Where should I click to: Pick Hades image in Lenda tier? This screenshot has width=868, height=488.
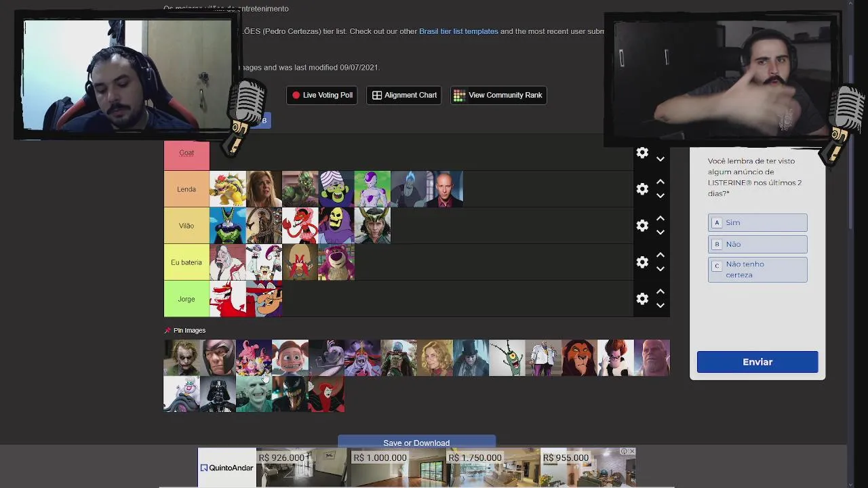[408, 189]
